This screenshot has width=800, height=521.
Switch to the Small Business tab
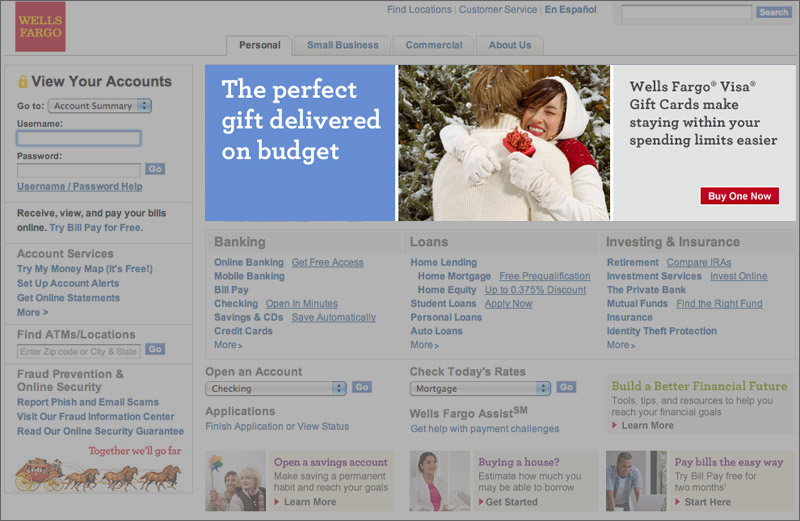coord(342,45)
